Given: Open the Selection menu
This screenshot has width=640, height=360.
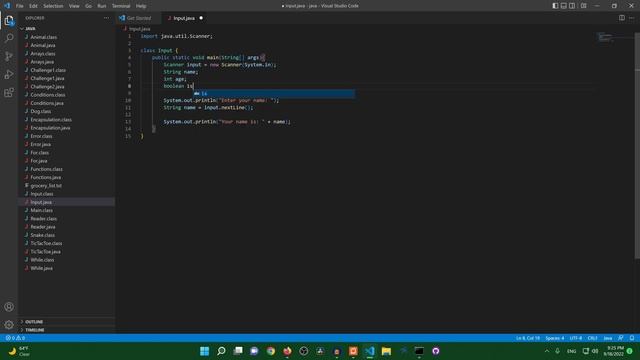Looking at the screenshot, I should pos(53,6).
